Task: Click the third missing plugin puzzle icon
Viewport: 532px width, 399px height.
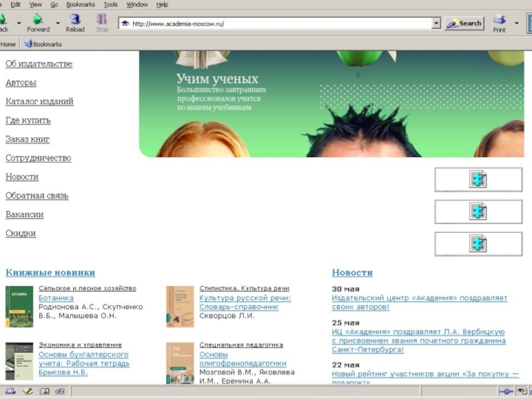Action: 478,244
